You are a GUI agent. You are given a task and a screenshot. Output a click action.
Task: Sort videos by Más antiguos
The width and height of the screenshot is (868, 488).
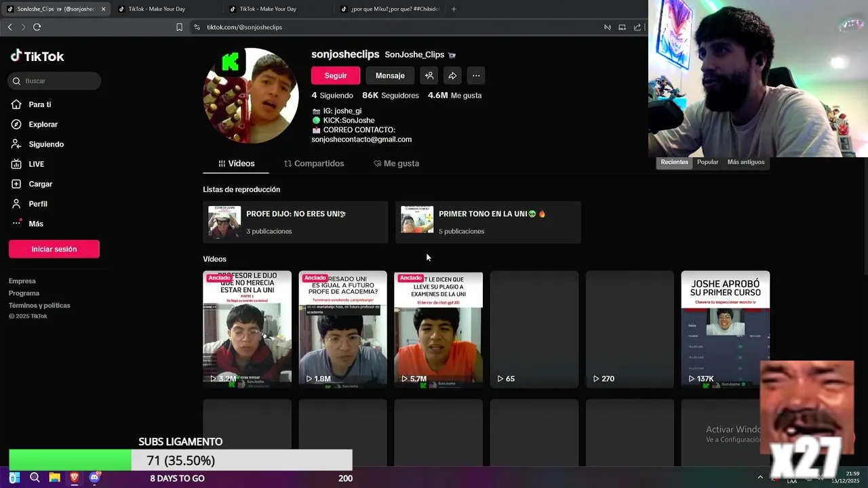click(746, 162)
